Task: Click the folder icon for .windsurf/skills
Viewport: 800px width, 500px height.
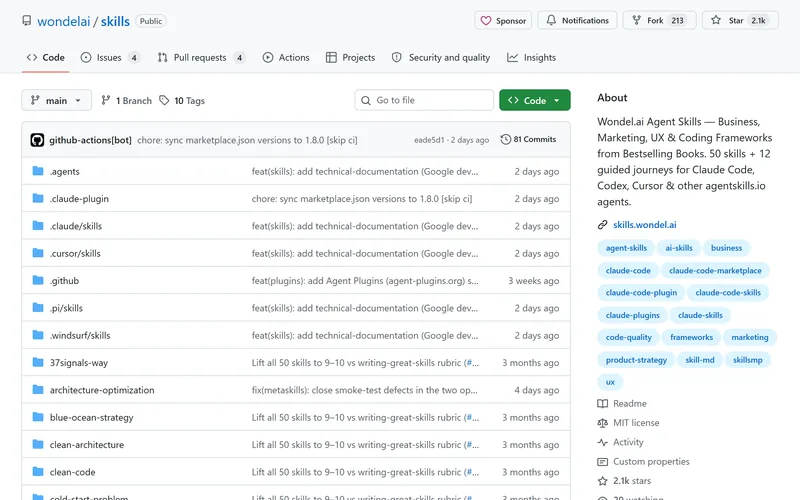Action: pyautogui.click(x=38, y=335)
